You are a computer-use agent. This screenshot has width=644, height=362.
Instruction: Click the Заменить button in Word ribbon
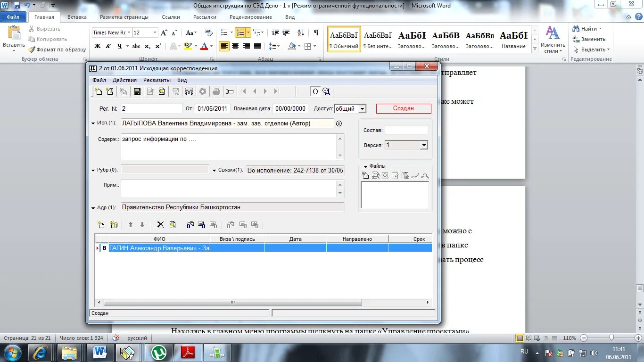point(589,39)
